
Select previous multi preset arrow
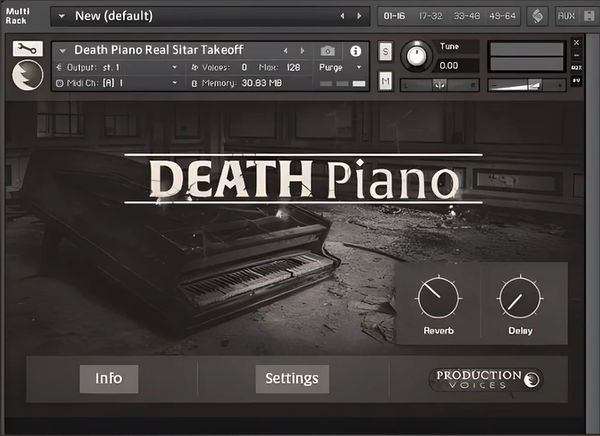[342, 16]
